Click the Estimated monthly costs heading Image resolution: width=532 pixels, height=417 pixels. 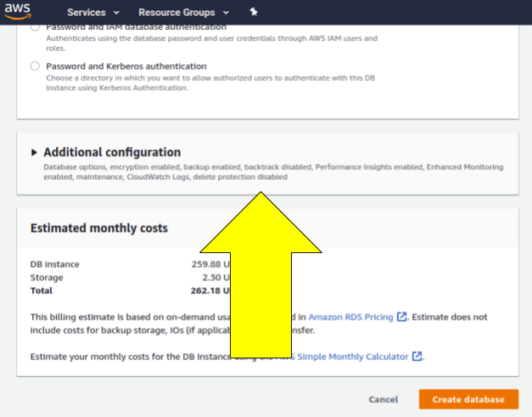[99, 228]
